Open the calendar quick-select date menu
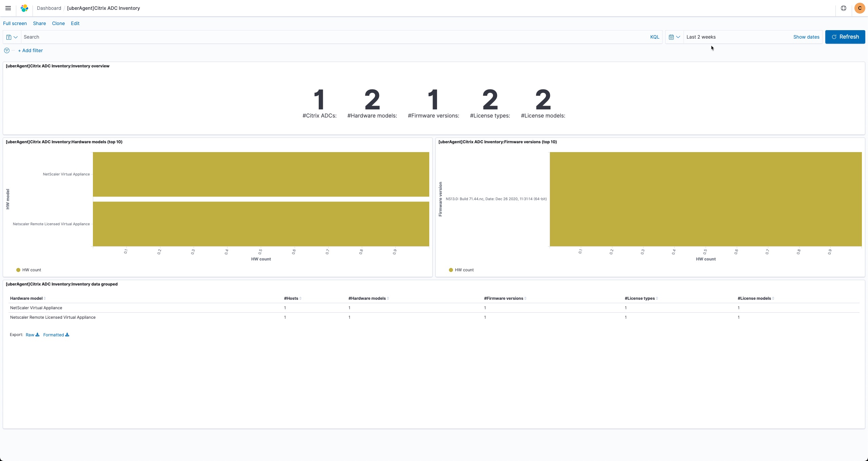 tap(674, 37)
